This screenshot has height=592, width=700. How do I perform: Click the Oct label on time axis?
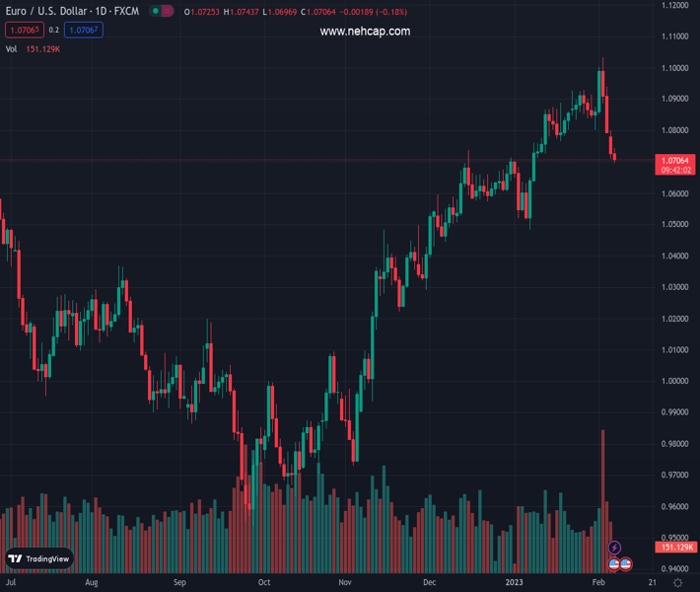coord(263,583)
